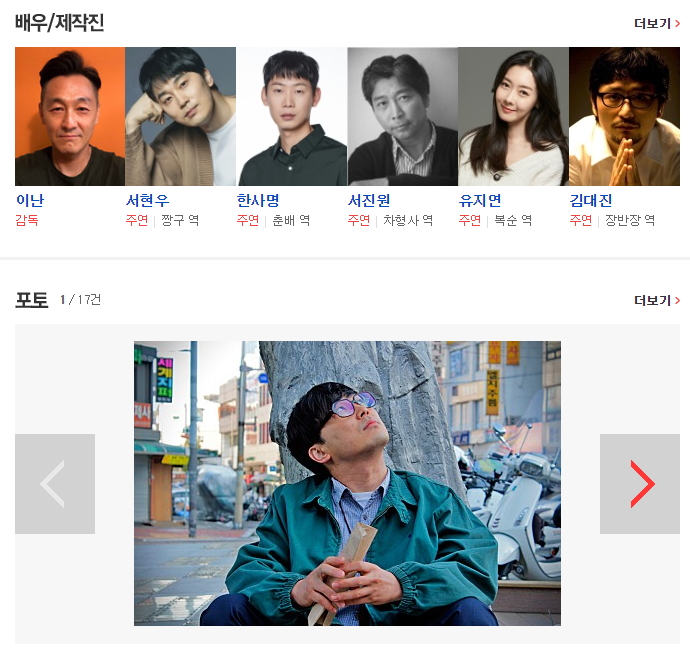Click the name link 서진원

tap(369, 200)
